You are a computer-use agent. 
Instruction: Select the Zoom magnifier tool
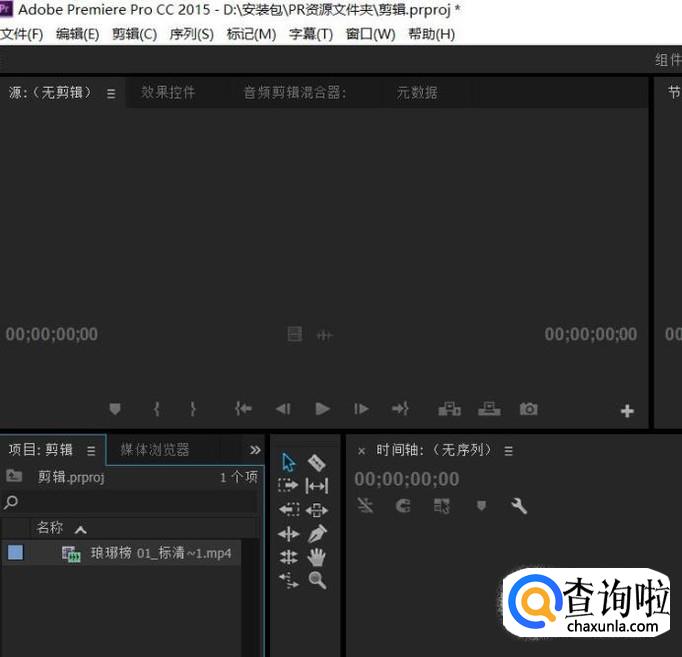[x=317, y=581]
